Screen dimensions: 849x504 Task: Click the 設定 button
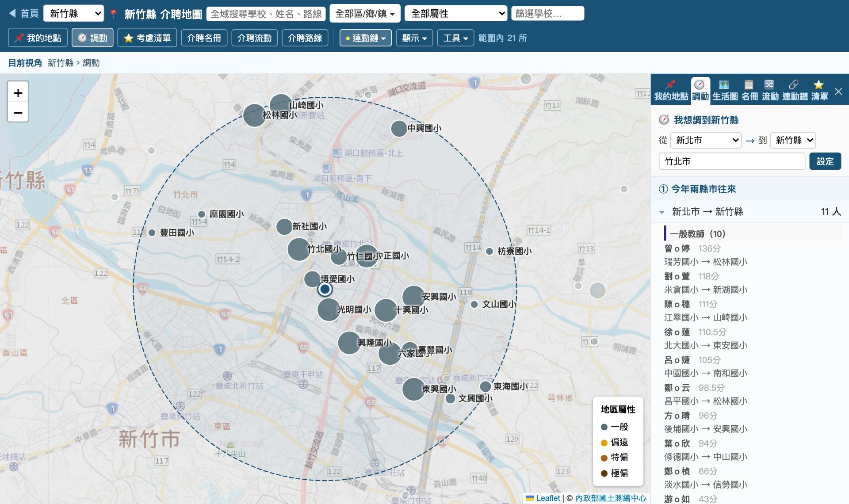[x=825, y=161]
